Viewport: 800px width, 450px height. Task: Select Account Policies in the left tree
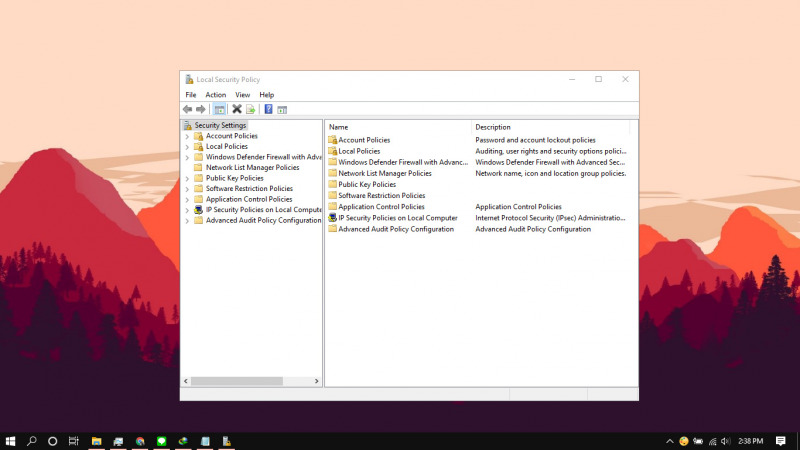pyautogui.click(x=232, y=136)
